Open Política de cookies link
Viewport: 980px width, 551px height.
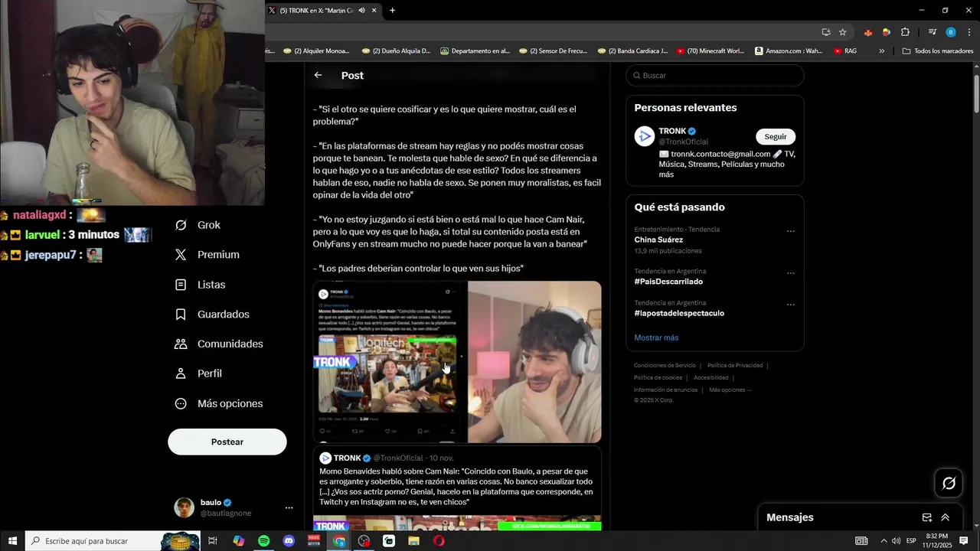658,377
